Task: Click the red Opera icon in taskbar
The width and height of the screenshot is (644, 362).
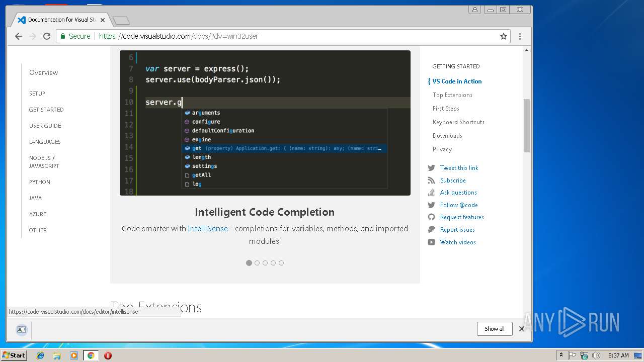Action: click(108, 355)
